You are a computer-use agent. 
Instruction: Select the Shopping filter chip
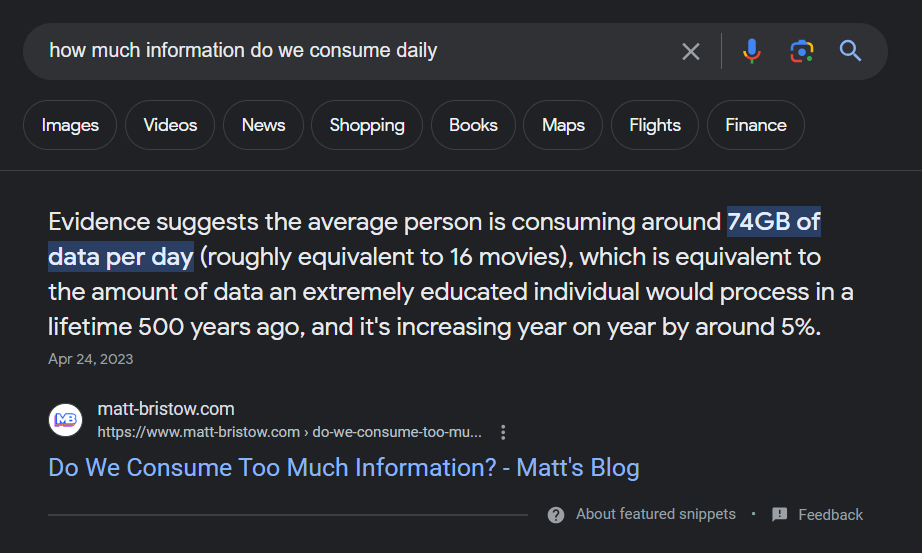click(x=367, y=125)
